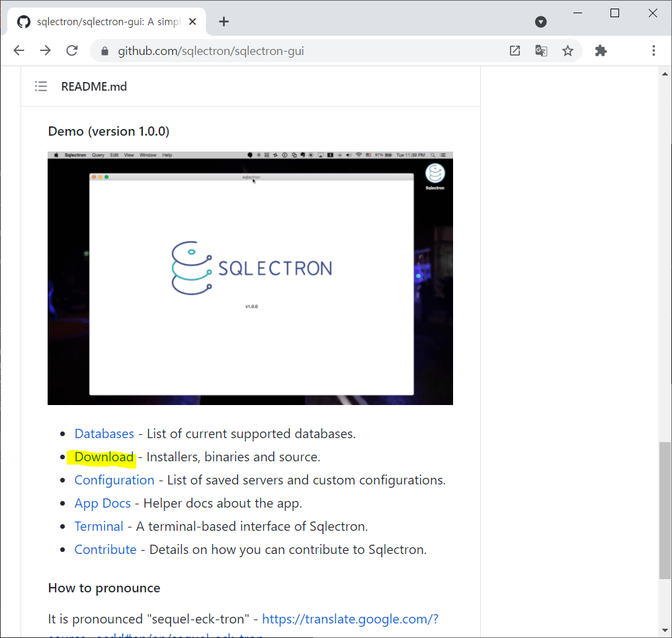The height and width of the screenshot is (638, 672).
Task: Click the vertical scrollbar thumb
Action: pyautogui.click(x=665, y=510)
